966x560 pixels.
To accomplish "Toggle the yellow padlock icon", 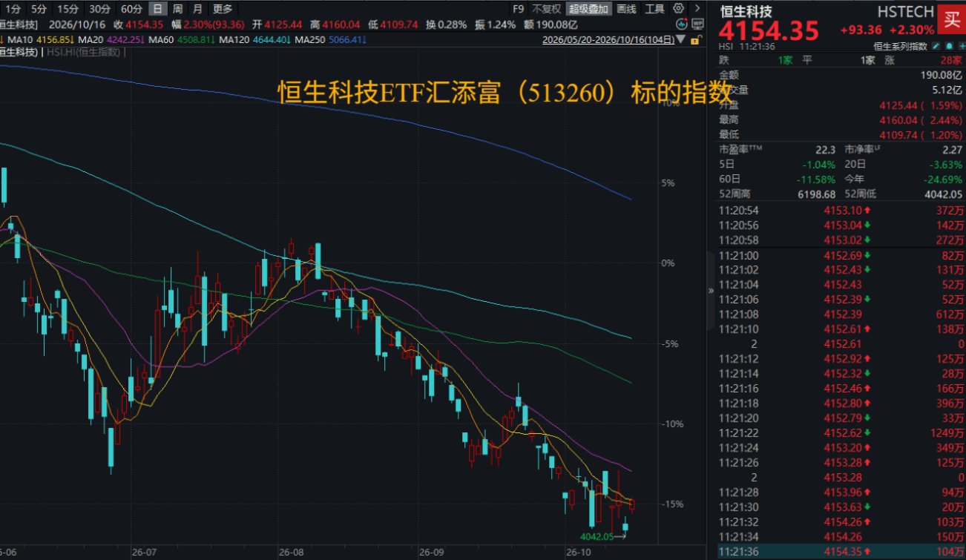I will [x=696, y=40].
